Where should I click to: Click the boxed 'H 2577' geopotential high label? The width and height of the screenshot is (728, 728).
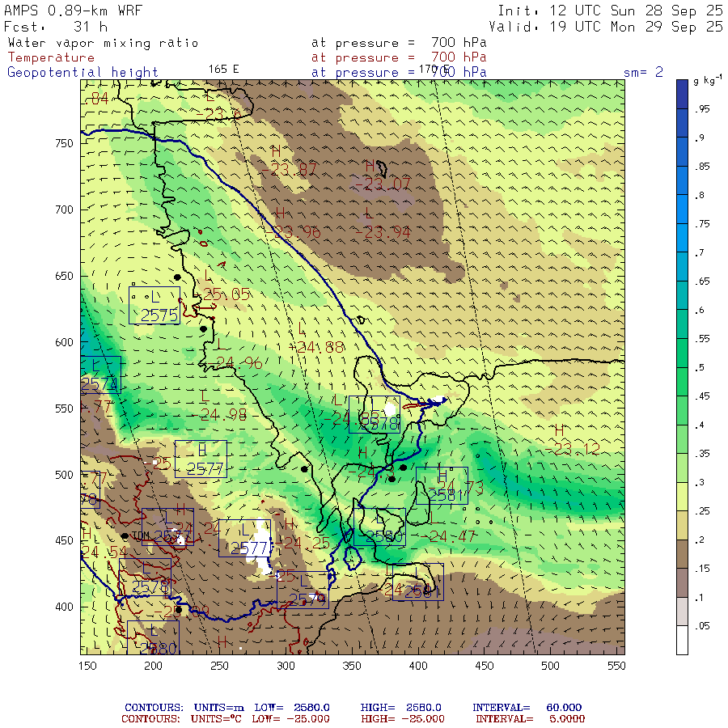click(201, 459)
